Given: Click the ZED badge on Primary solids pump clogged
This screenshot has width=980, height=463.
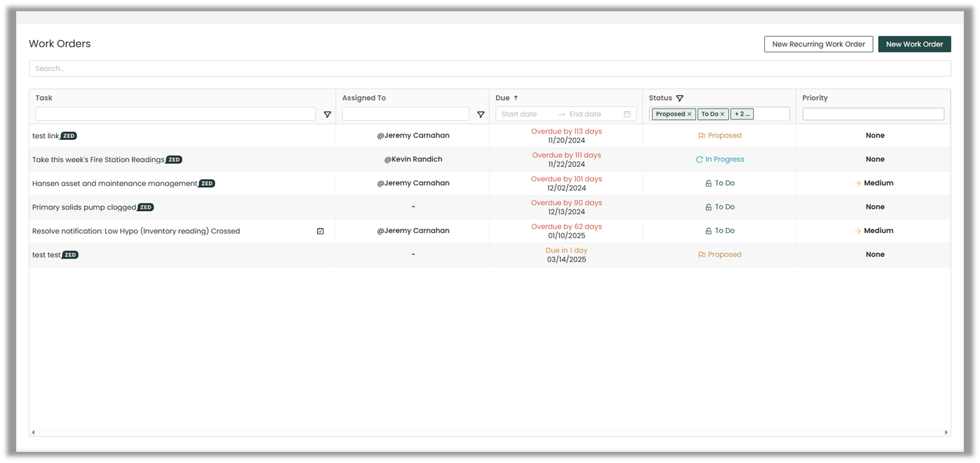Looking at the screenshot, I should click(x=146, y=208).
